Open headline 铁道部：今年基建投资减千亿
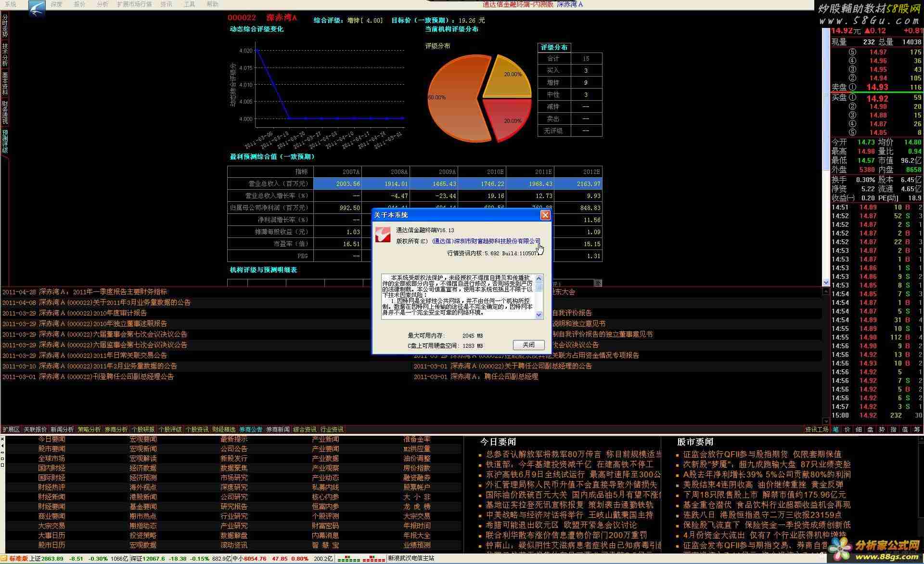Screen dimensions: 924x564 pos(569,464)
